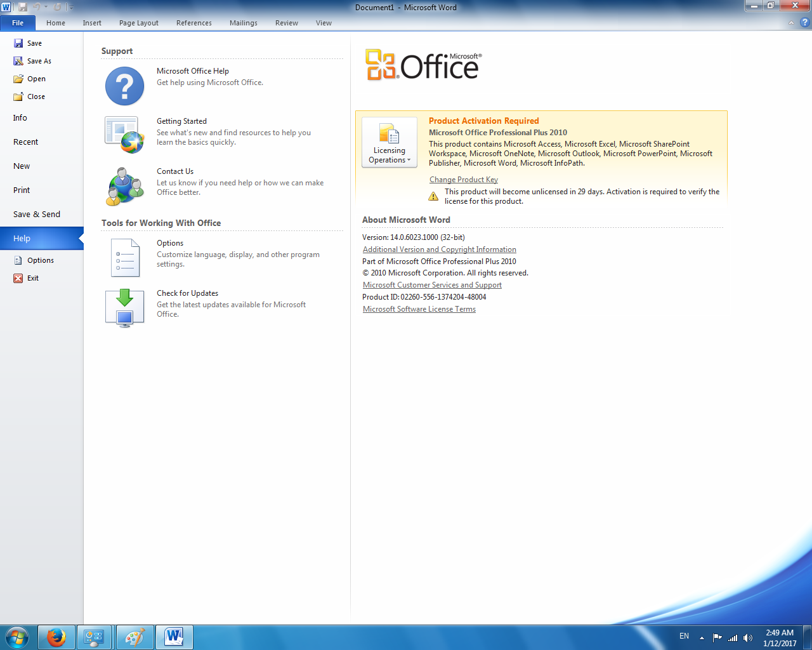This screenshot has width=812, height=650.
Task: Toggle ribbon minimize chevron at top right
Action: coord(791,23)
